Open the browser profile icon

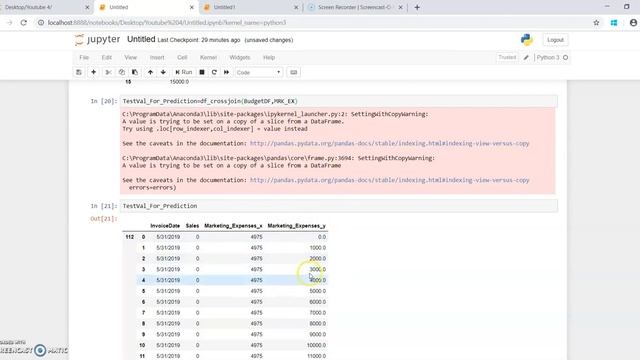[633, 23]
